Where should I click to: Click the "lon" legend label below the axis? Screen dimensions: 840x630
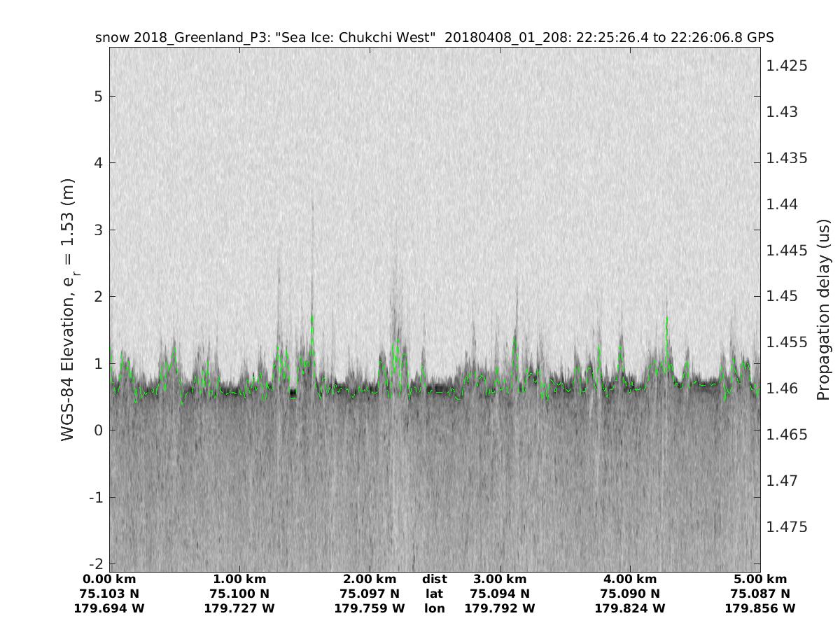[435, 609]
